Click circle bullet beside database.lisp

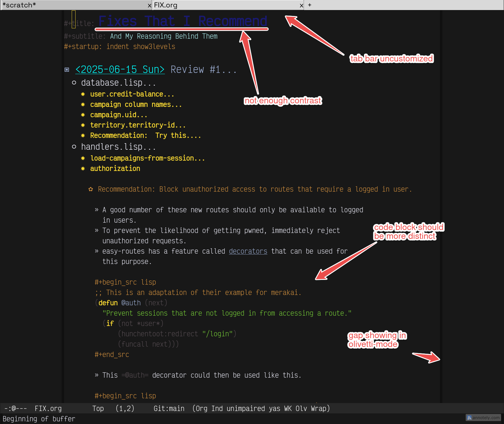[74, 83]
